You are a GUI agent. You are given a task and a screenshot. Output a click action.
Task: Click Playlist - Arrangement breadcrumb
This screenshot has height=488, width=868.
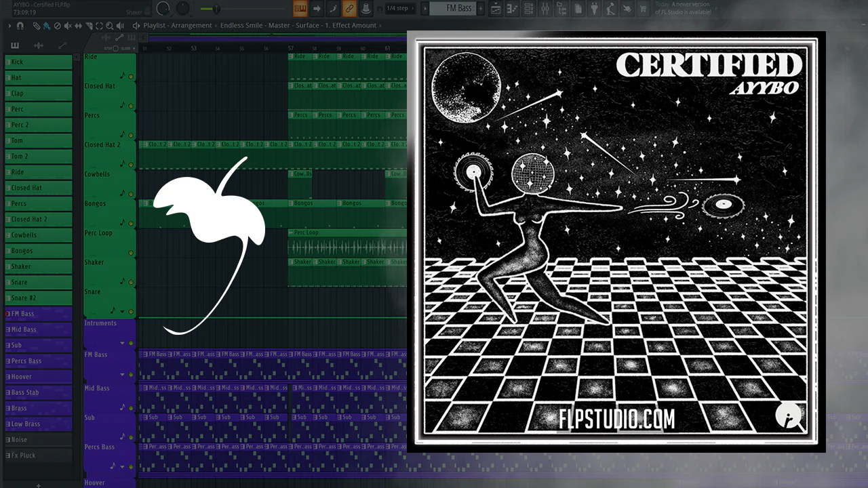(x=178, y=26)
